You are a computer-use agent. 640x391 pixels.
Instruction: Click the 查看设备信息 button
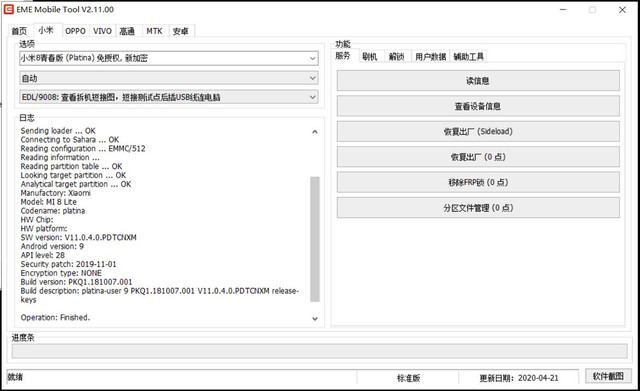pos(478,106)
